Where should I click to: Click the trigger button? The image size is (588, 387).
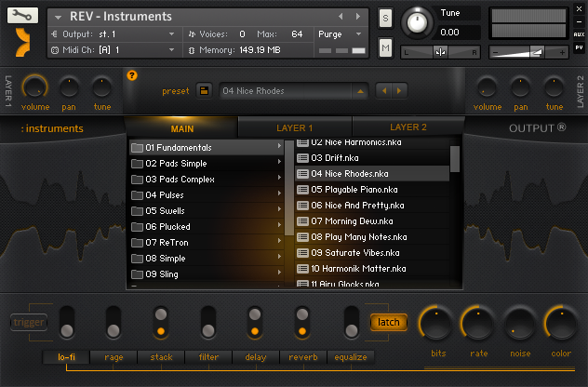(29, 322)
